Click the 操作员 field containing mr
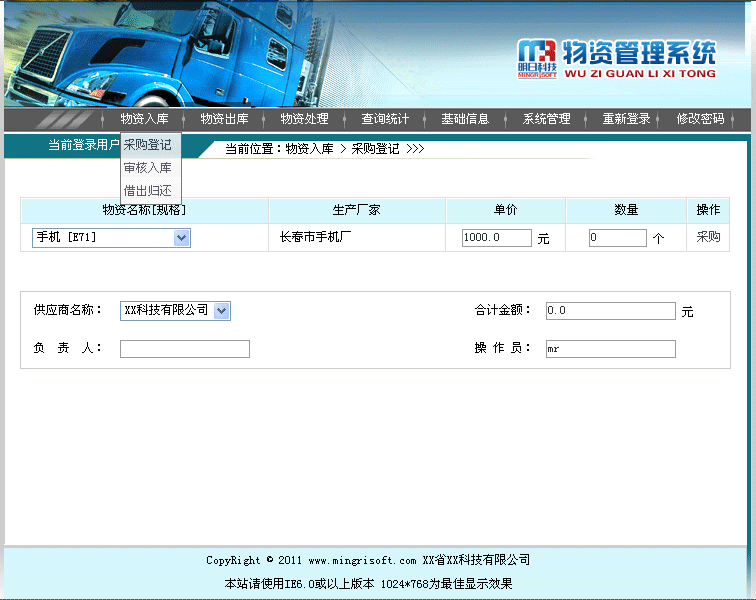Image resolution: width=756 pixels, height=600 pixels. click(610, 349)
